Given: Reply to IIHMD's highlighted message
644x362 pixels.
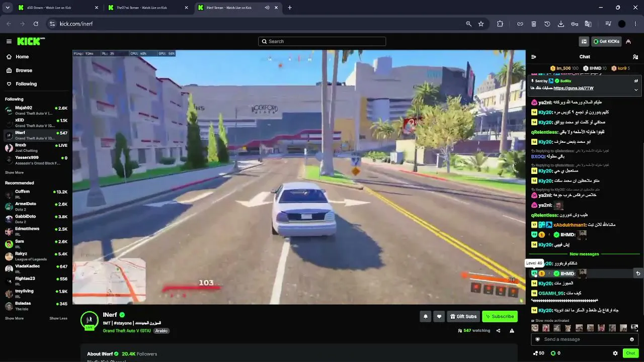Looking at the screenshot, I should click(x=638, y=274).
